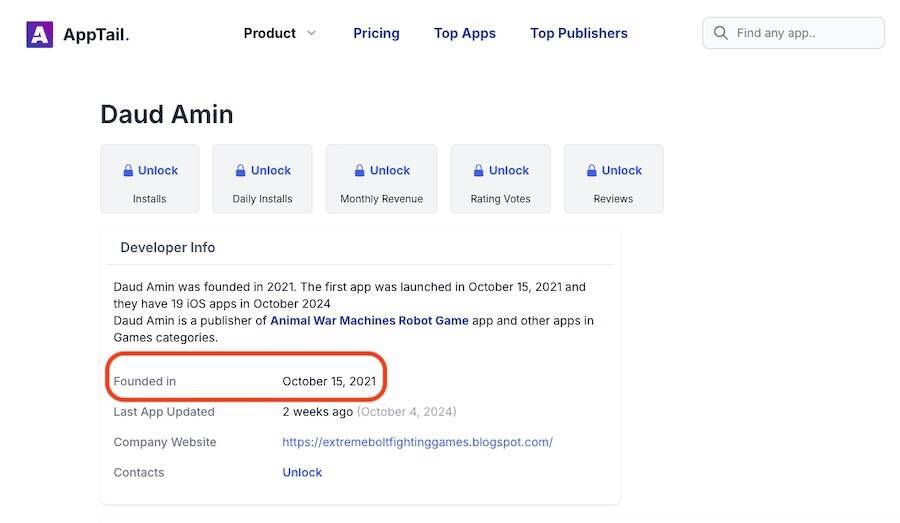The height and width of the screenshot is (523, 900).
Task: Expand the Product dropdown chevron
Action: [311, 33]
